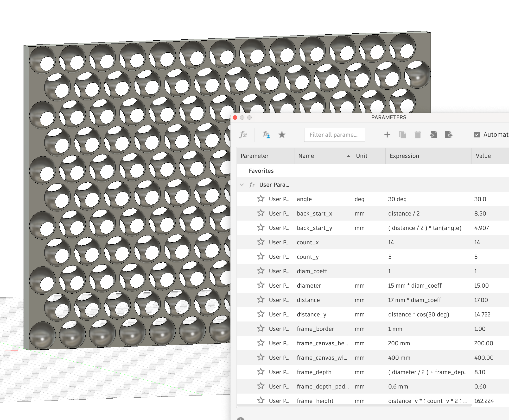Favorite the back_start_y parameter star
This screenshot has width=509, height=420.
[261, 227]
